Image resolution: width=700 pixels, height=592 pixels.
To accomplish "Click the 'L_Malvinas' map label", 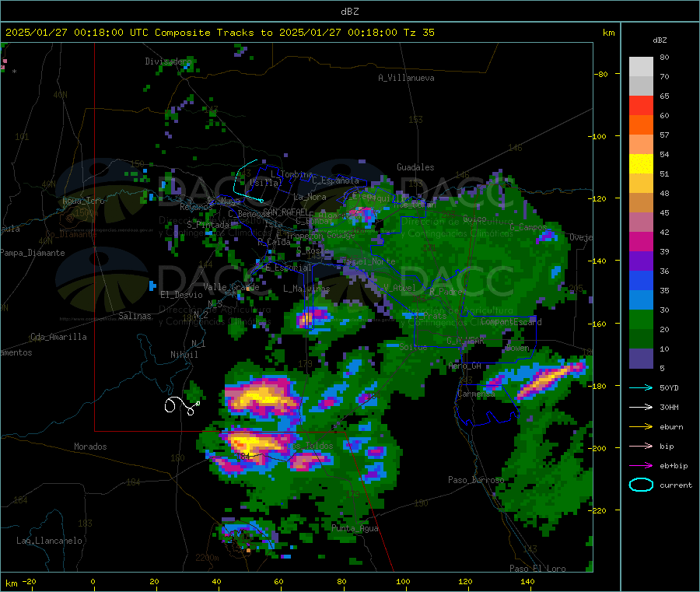I will tap(306, 289).
